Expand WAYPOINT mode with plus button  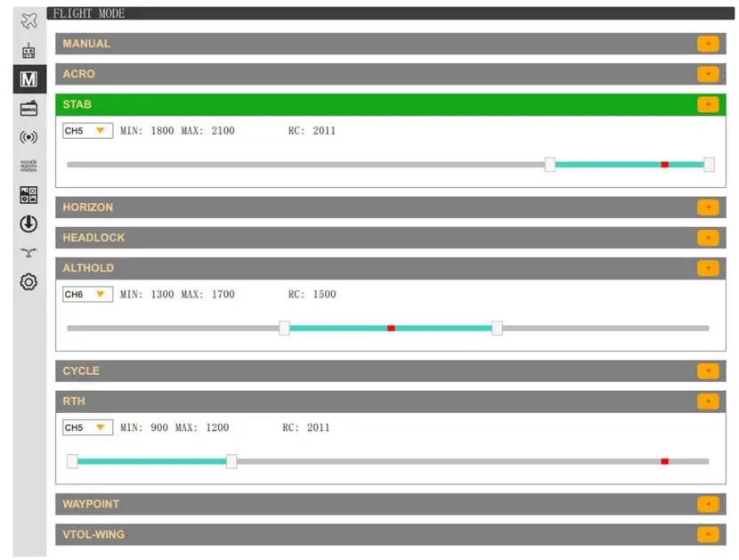coord(708,505)
